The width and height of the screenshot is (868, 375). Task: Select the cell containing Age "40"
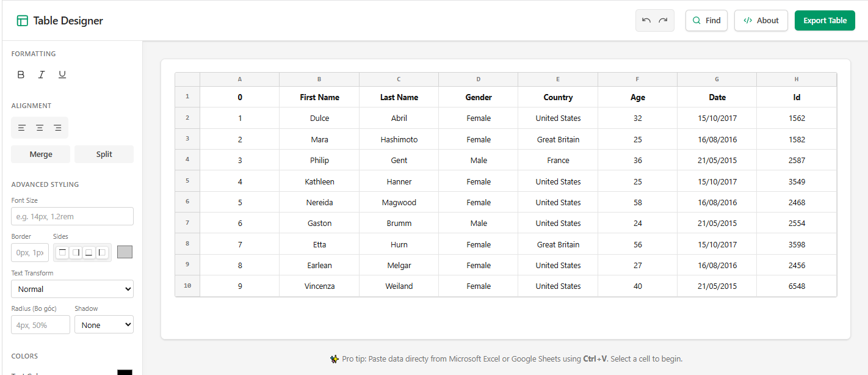[x=637, y=286]
